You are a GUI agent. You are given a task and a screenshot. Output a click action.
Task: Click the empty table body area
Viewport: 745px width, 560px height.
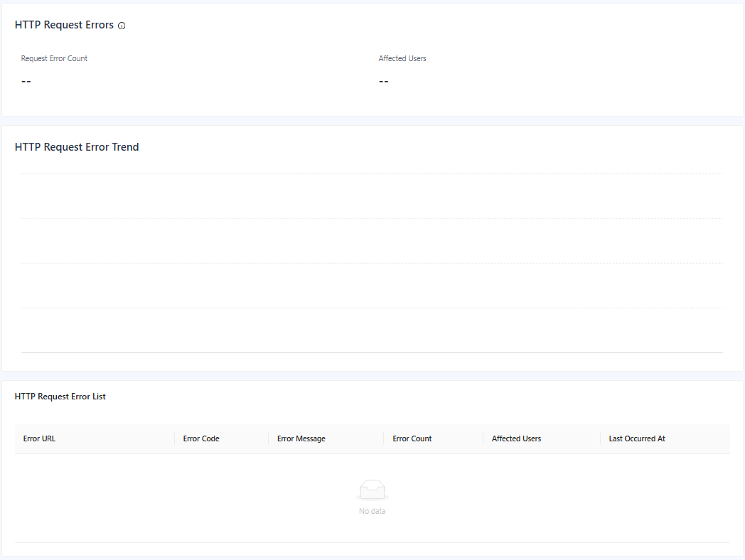178,497
